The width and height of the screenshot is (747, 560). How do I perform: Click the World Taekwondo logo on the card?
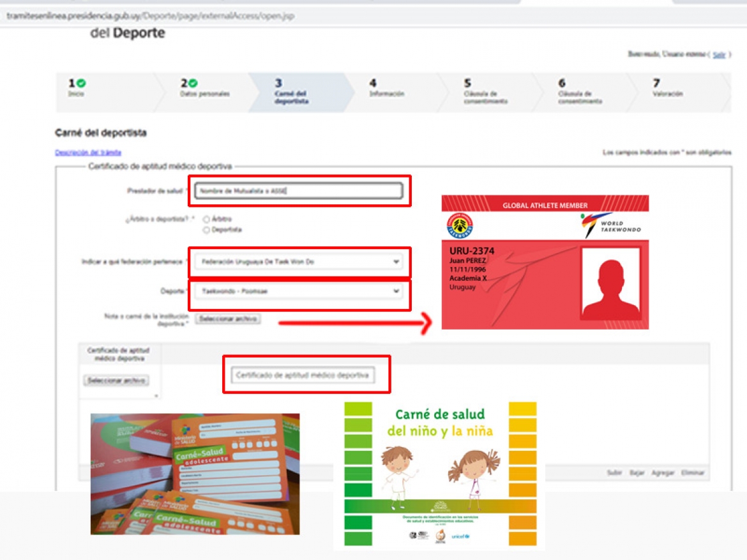tap(610, 223)
